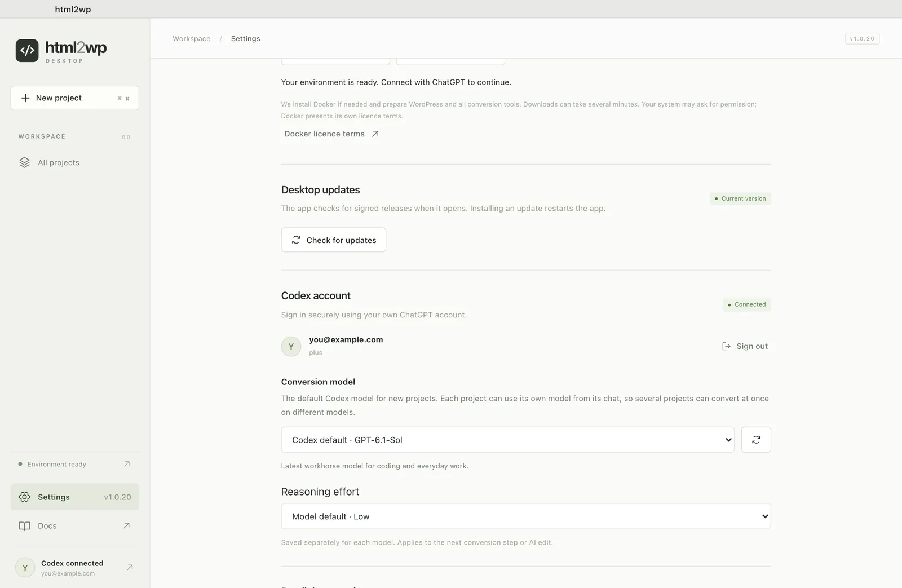Click the Y avatar next to you@example.com
The height and width of the screenshot is (588, 902).
291,346
